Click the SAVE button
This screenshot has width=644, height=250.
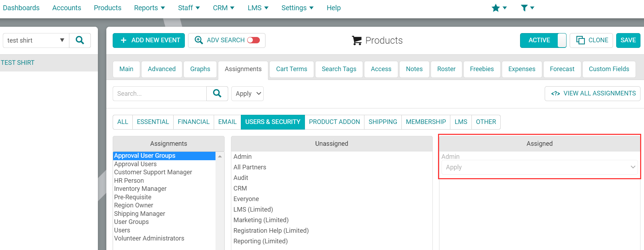(628, 40)
